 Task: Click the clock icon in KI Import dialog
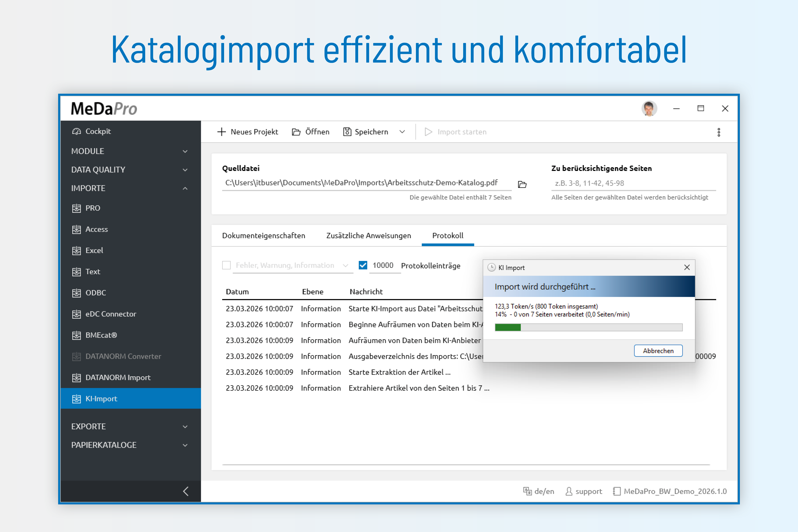point(491,267)
